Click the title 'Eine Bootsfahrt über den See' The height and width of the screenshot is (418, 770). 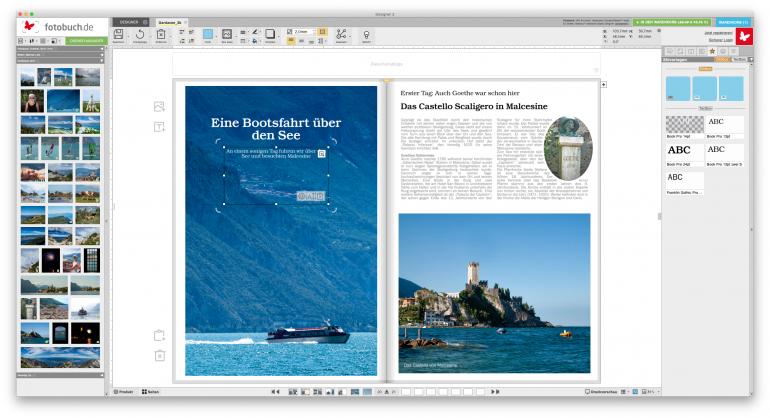pos(276,129)
